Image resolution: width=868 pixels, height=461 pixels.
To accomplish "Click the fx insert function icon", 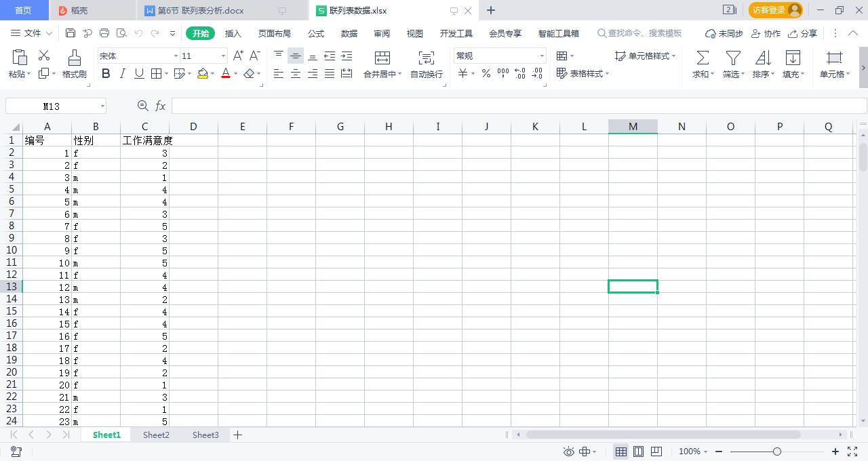I will pyautogui.click(x=160, y=106).
